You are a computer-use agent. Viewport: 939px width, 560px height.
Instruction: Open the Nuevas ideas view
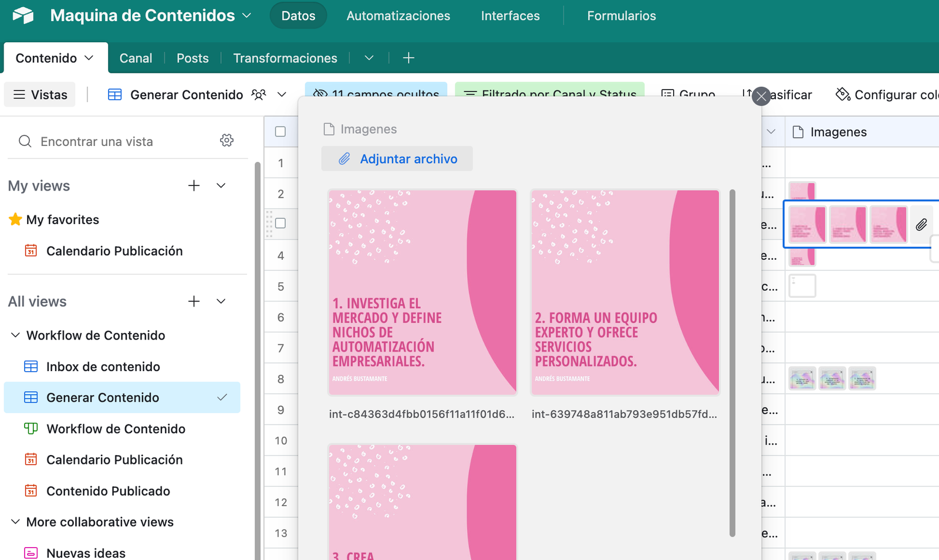[86, 553]
